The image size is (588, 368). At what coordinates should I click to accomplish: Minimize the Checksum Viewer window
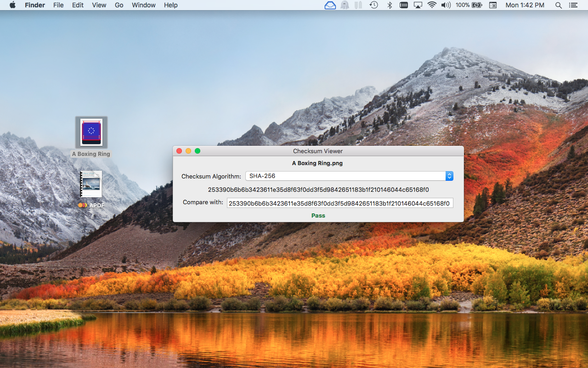(188, 151)
